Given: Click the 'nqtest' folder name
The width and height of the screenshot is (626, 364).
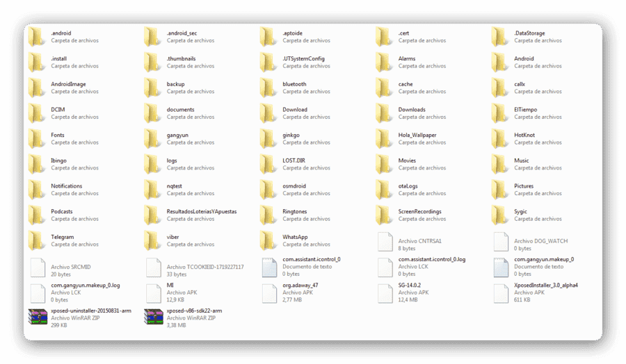Looking at the screenshot, I should [174, 187].
